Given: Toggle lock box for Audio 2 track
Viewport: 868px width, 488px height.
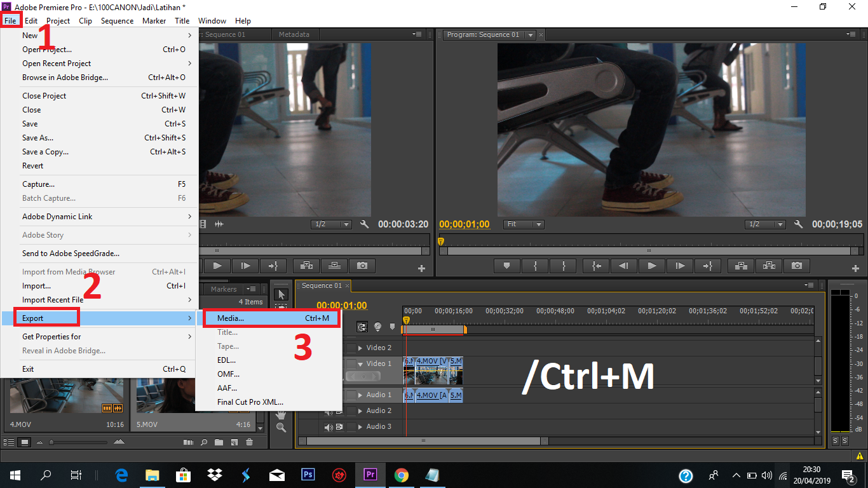Looking at the screenshot, I should (x=351, y=411).
